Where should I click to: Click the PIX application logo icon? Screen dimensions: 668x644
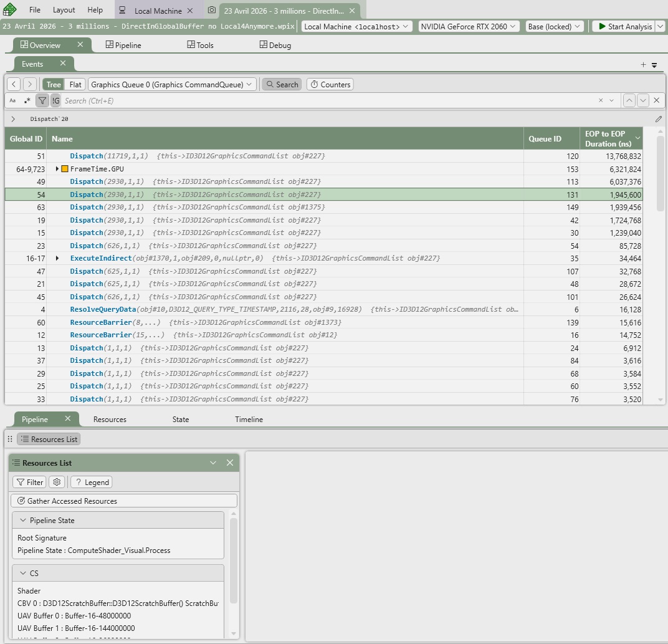coord(9,9)
